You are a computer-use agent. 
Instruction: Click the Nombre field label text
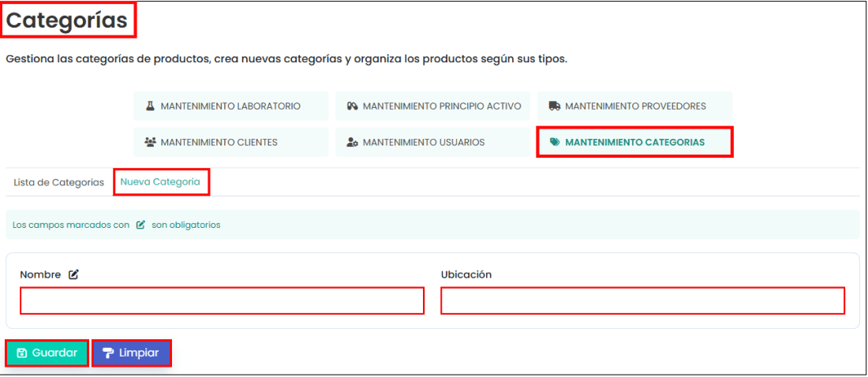[x=40, y=274]
